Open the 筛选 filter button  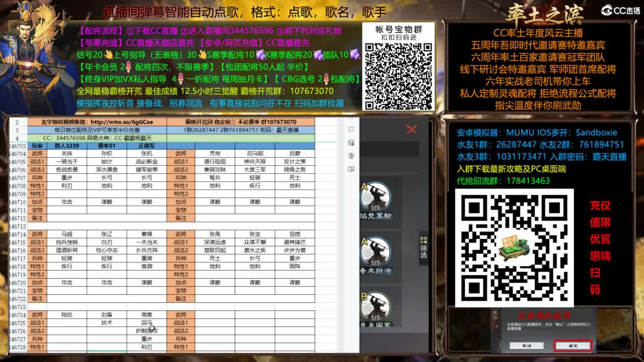424,247
